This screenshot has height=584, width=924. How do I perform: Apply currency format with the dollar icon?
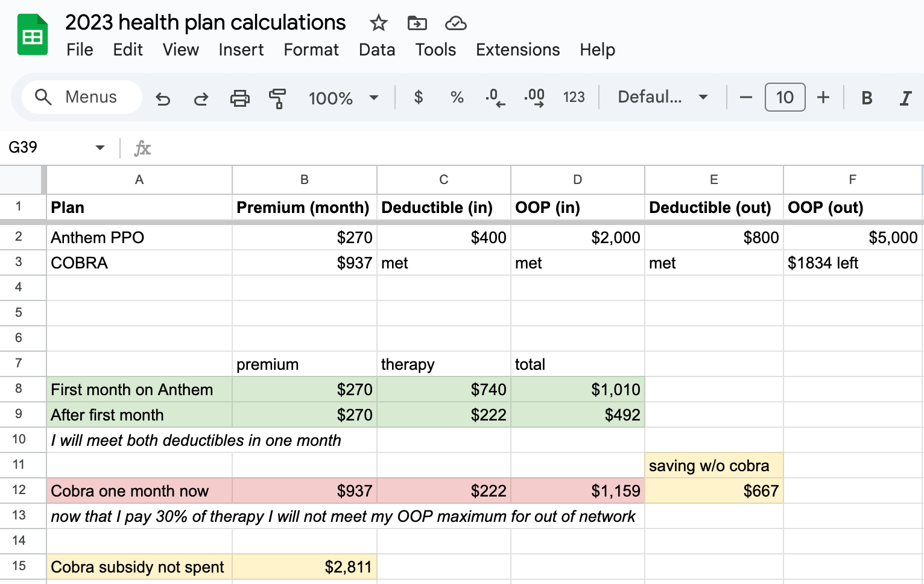tap(418, 97)
